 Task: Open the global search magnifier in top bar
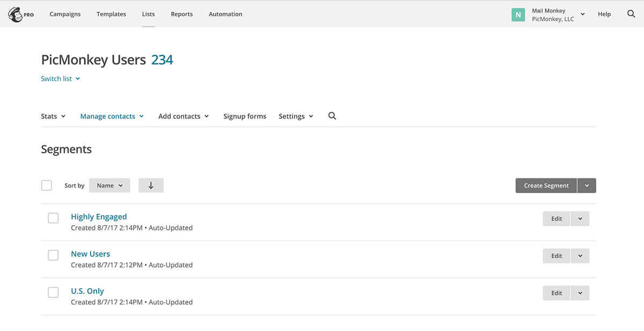click(x=631, y=14)
